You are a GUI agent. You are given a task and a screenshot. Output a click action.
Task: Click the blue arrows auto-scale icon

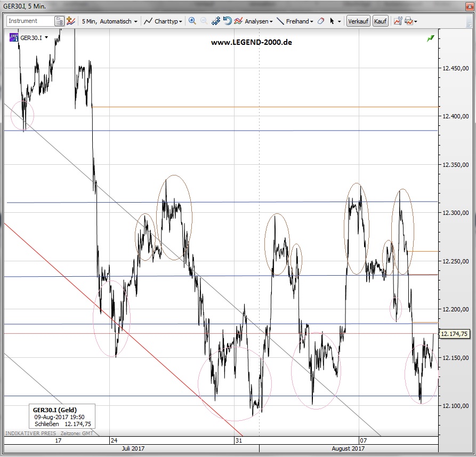[216, 21]
